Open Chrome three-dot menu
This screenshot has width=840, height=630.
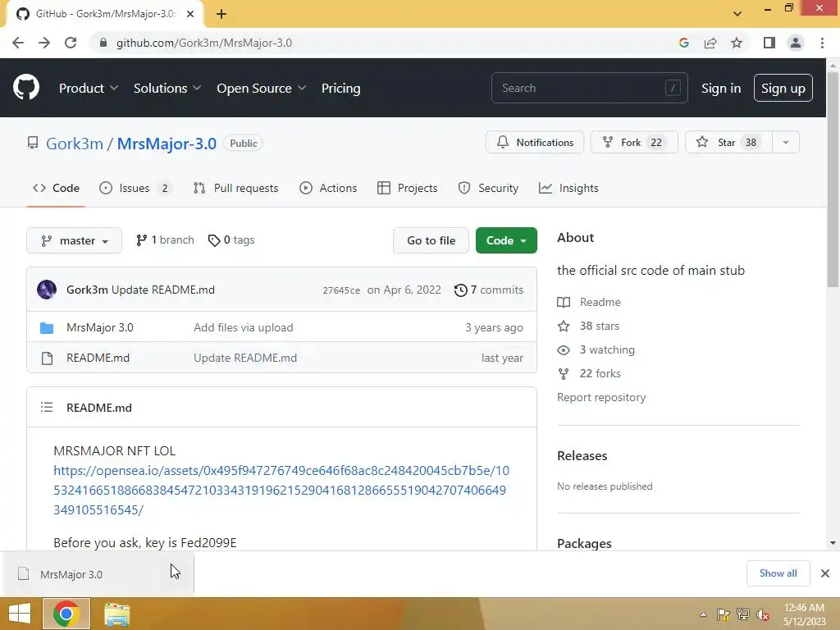(822, 43)
